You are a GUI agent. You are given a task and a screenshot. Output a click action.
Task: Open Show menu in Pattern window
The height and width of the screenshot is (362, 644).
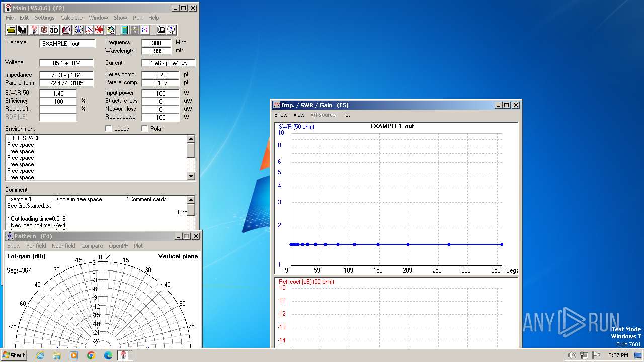click(x=14, y=246)
